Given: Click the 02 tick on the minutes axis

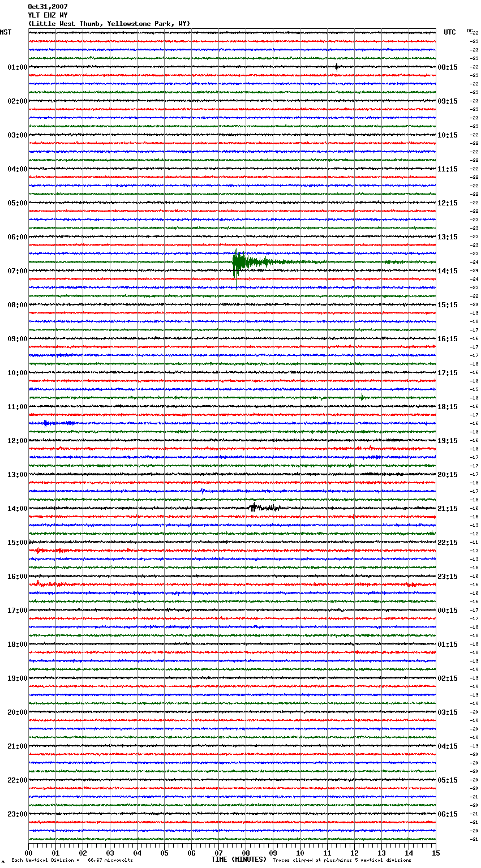Looking at the screenshot, I should tap(83, 853).
